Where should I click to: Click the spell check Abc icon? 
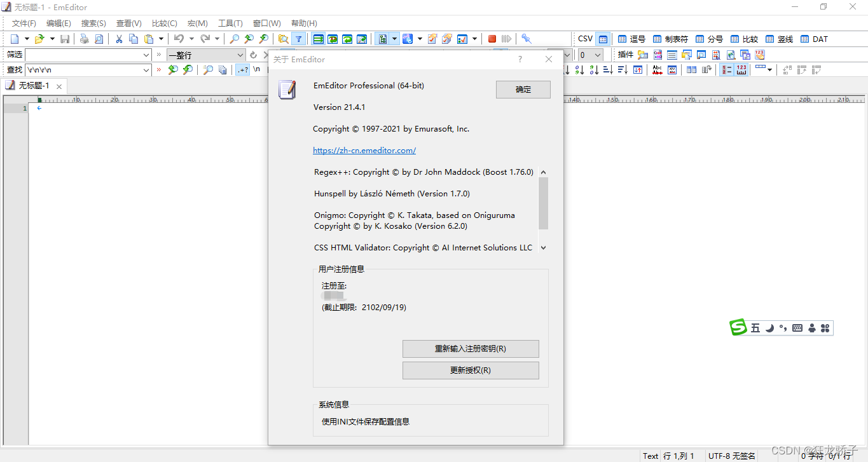click(x=658, y=70)
